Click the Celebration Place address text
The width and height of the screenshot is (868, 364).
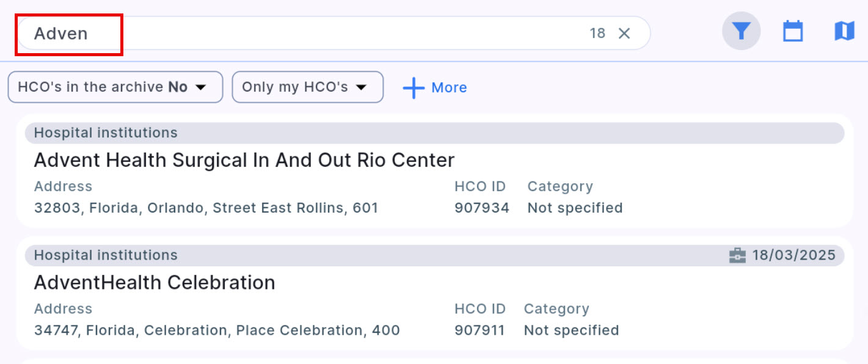pyautogui.click(x=217, y=330)
